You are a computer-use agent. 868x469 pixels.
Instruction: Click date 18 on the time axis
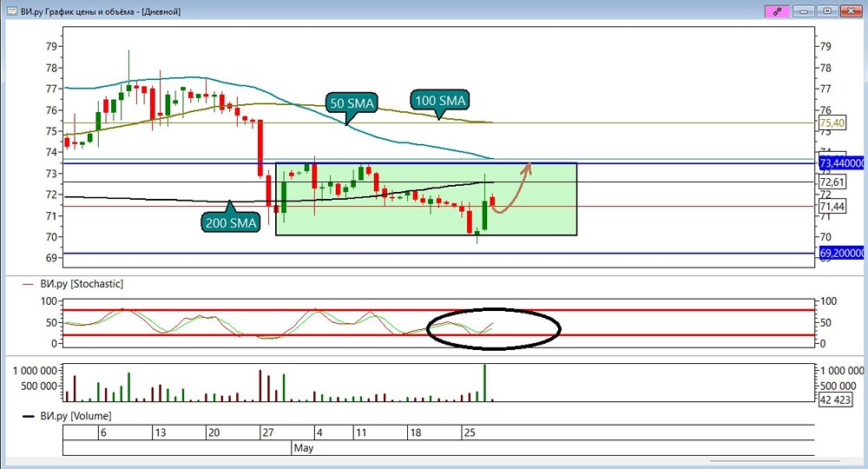415,433
